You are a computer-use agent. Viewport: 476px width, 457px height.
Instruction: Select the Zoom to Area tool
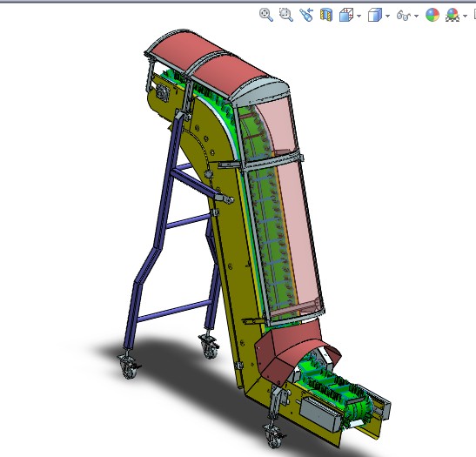pos(286,15)
